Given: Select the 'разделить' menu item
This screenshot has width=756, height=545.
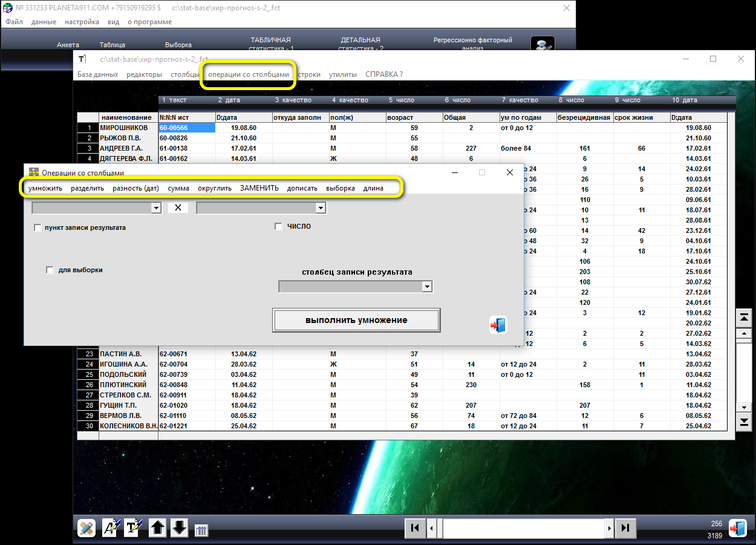Looking at the screenshot, I should tap(87, 188).
